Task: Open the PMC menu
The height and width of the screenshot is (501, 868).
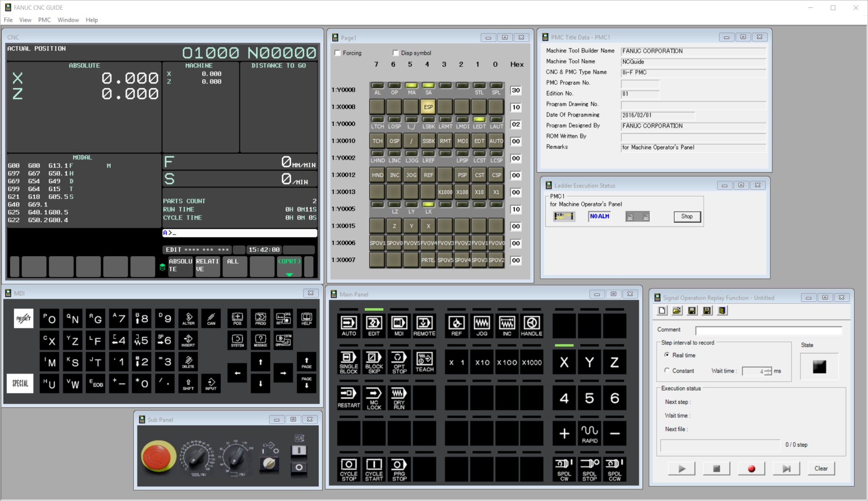Action: (44, 20)
